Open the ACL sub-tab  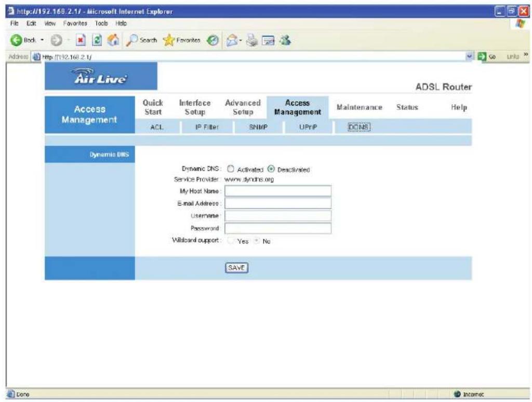pyautogui.click(x=157, y=127)
